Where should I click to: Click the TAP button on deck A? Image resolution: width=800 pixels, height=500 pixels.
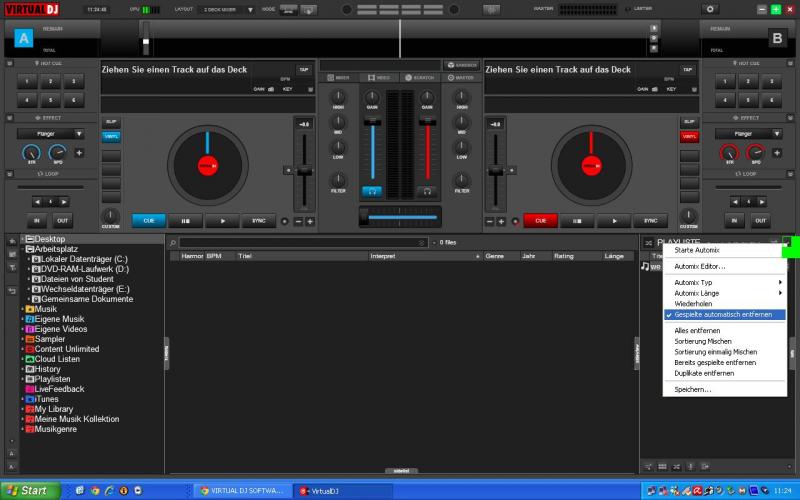[x=304, y=70]
